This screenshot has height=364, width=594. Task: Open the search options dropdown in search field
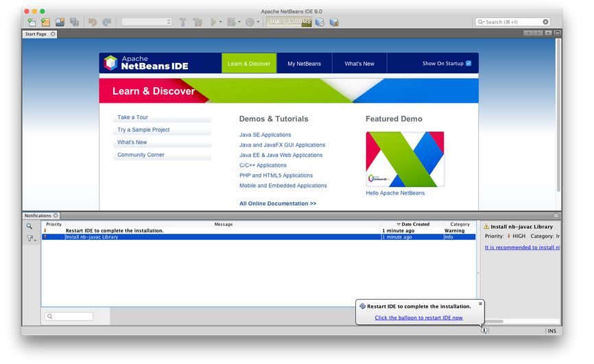481,22
